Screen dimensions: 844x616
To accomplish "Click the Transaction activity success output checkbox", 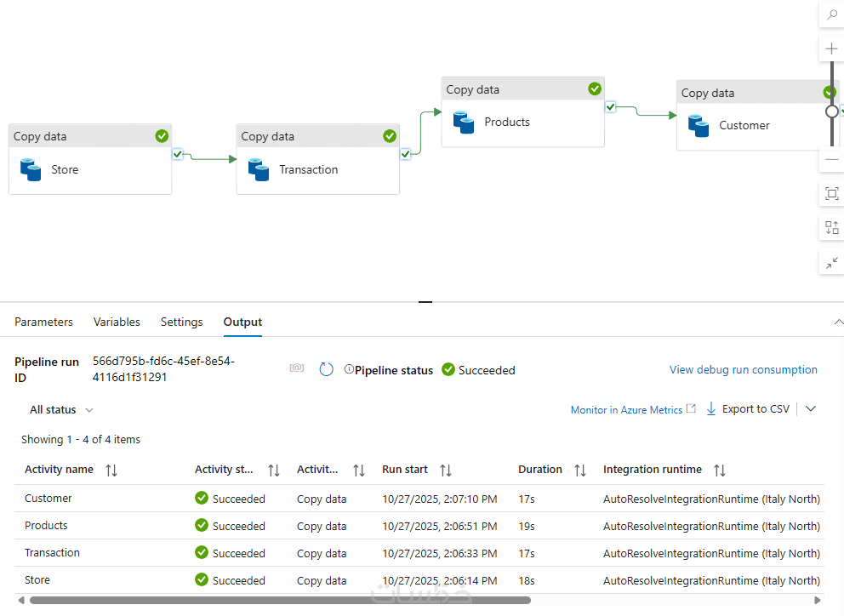I will click(405, 154).
